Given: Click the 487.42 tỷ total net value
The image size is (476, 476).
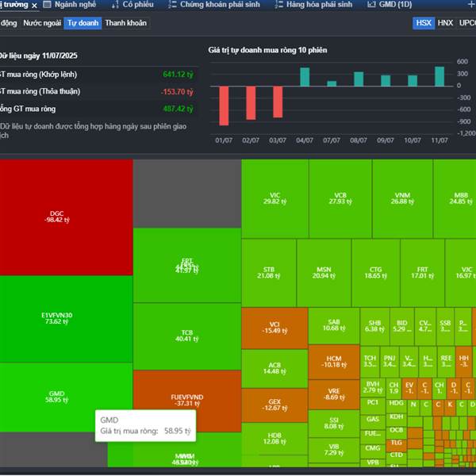Looking at the screenshot, I should [178, 109].
